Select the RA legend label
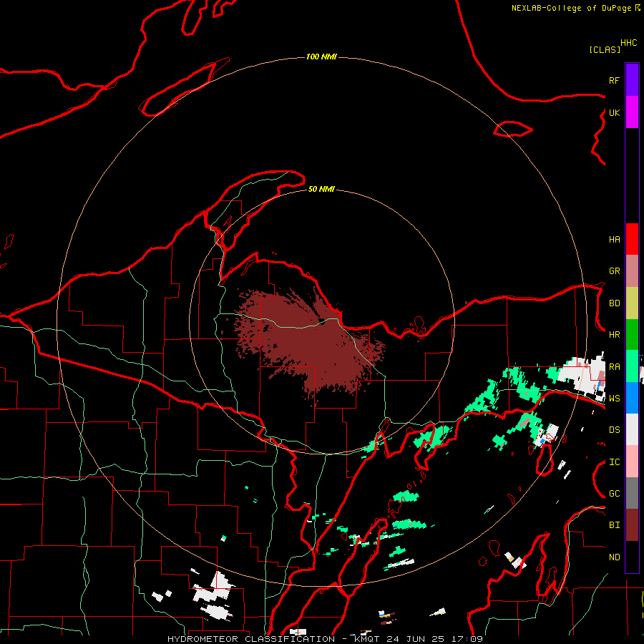 [614, 367]
